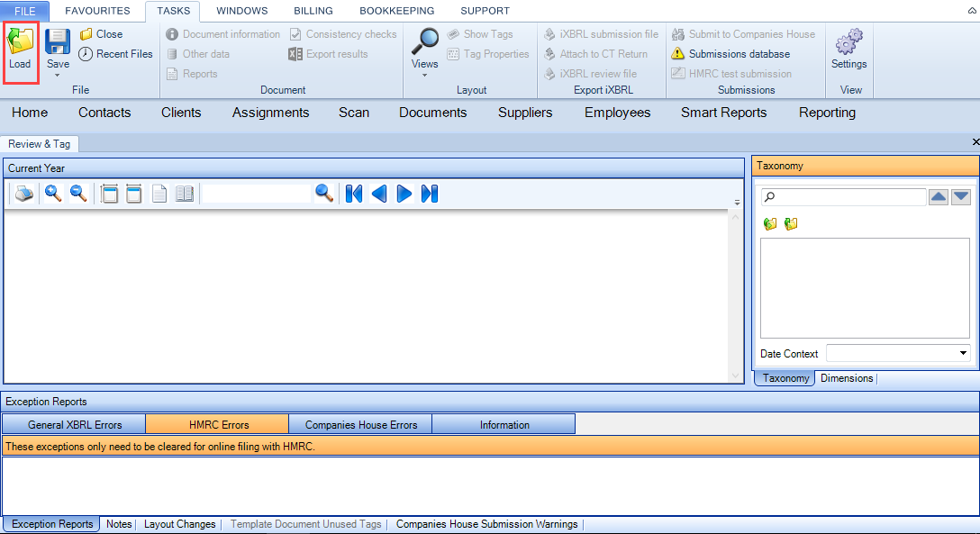Screen dimensions: 980x534
Task: Open the document toolbar overflow options
Action: [x=738, y=203]
